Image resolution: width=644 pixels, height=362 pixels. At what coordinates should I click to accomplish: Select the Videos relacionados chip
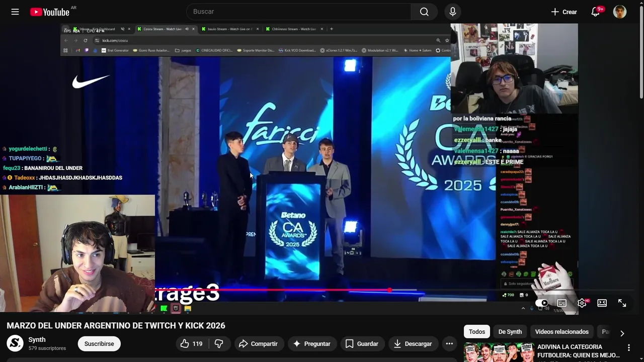click(x=562, y=332)
